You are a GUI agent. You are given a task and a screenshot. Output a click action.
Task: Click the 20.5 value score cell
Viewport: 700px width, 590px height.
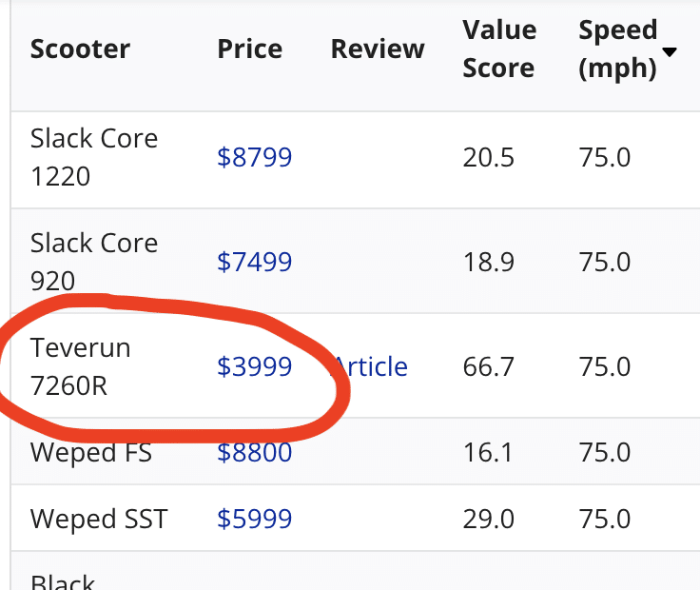click(488, 157)
